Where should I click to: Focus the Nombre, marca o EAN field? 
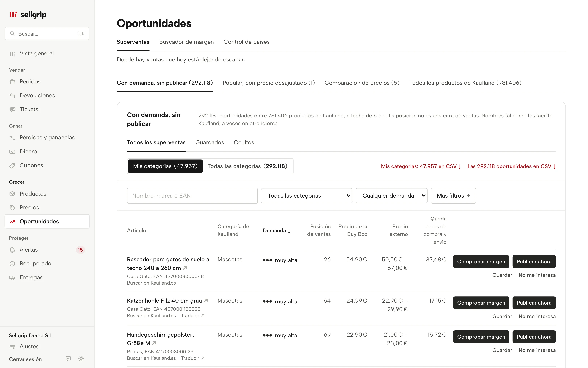coord(192,196)
